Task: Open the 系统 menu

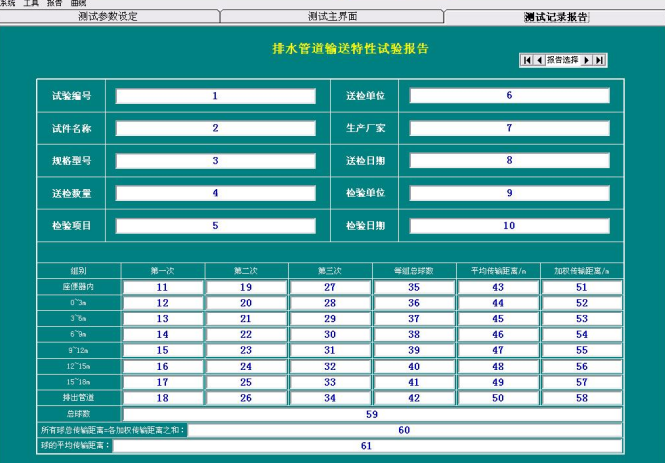Action: tap(8, 4)
